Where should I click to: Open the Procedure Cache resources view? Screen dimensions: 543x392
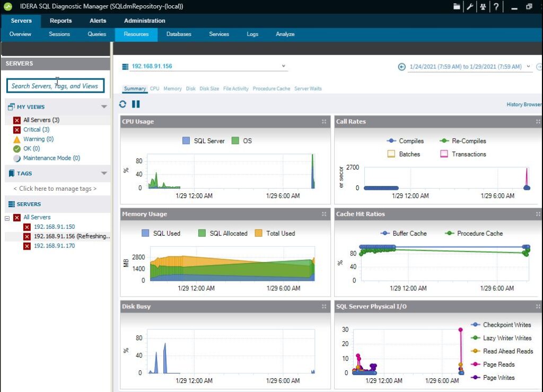coord(271,88)
